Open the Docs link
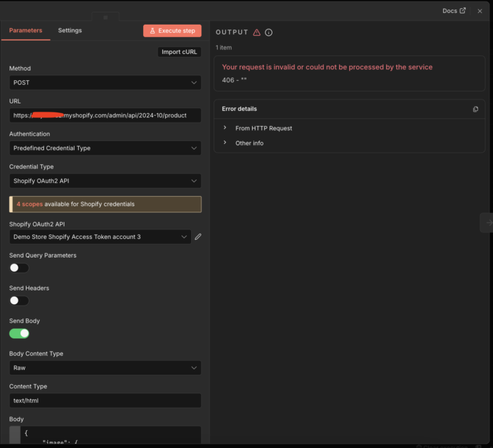Image resolution: width=493 pixels, height=448 pixels. [x=454, y=11]
